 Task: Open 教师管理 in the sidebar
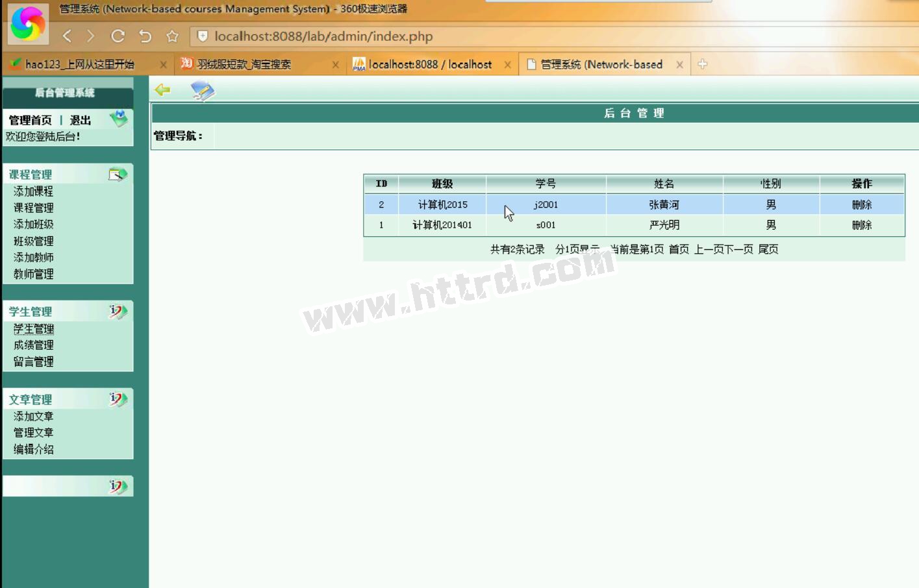pos(34,274)
